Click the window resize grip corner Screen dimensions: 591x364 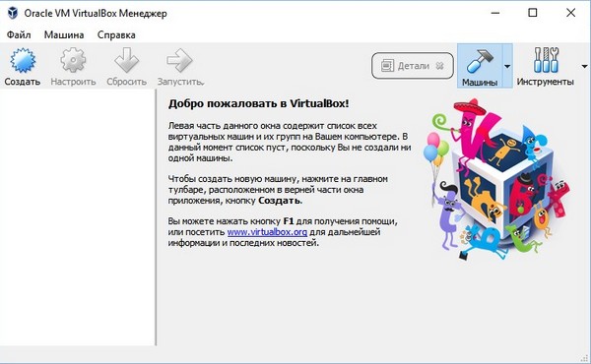click(584, 357)
